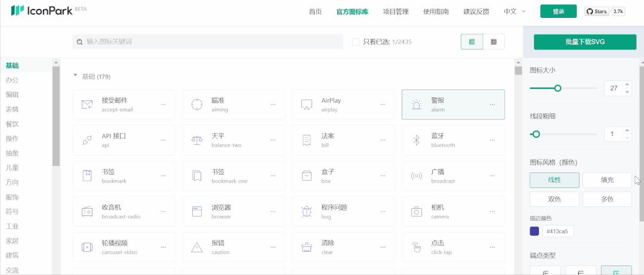Select the bug icon
The height and width of the screenshot is (275, 644).
[x=307, y=212]
